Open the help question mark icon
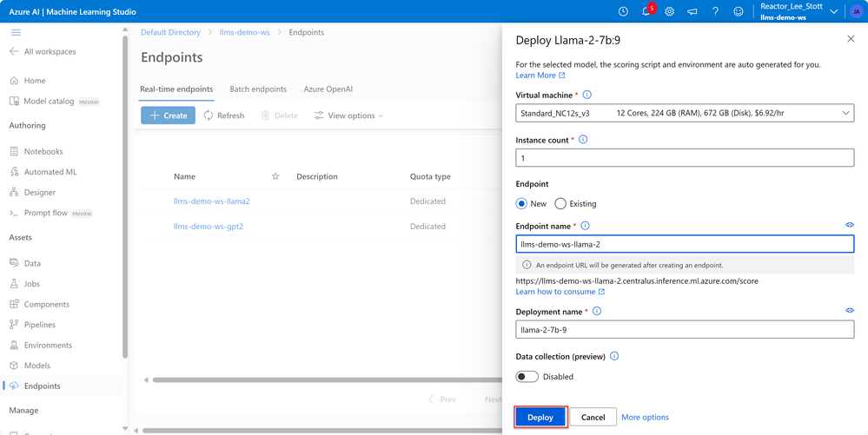The height and width of the screenshot is (435, 868). point(715,11)
